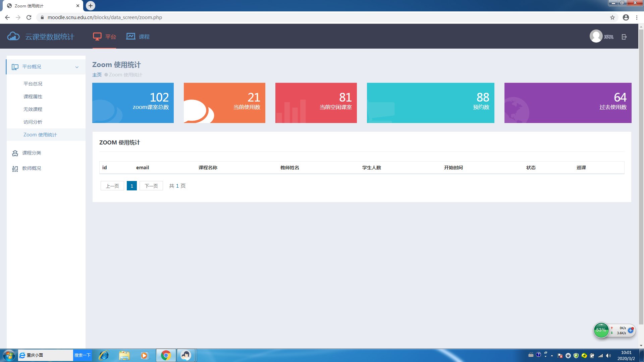This screenshot has height=362, width=644.
Task: Open the Windows Start menu
Action: coord(9,355)
